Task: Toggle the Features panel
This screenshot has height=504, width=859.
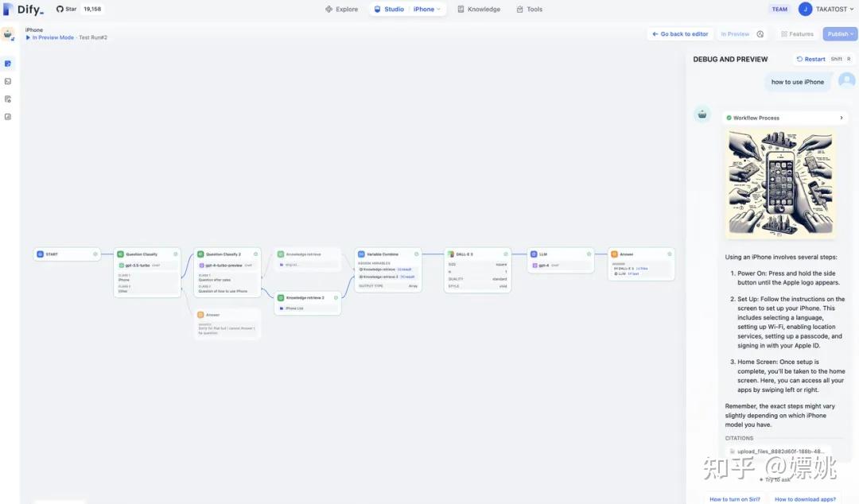Action: point(796,33)
